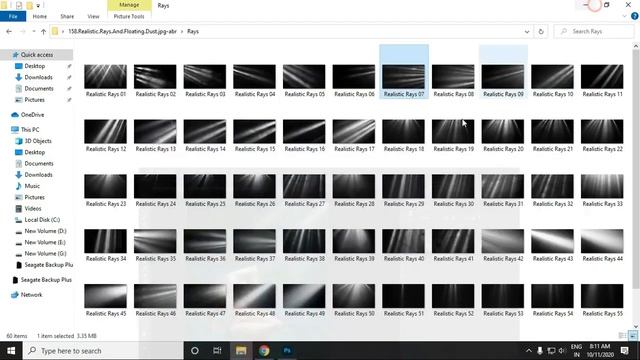Open the Share ribbon tab

(67, 16)
